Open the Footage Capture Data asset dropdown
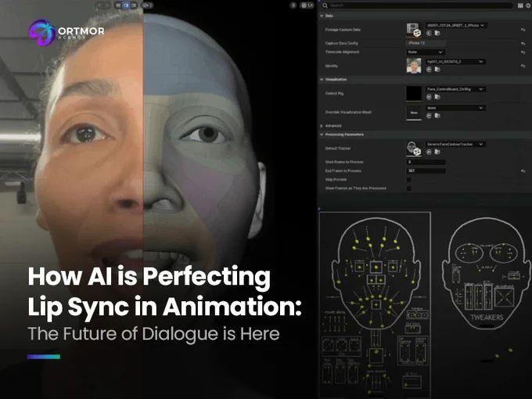The image size is (532, 399). [456, 26]
